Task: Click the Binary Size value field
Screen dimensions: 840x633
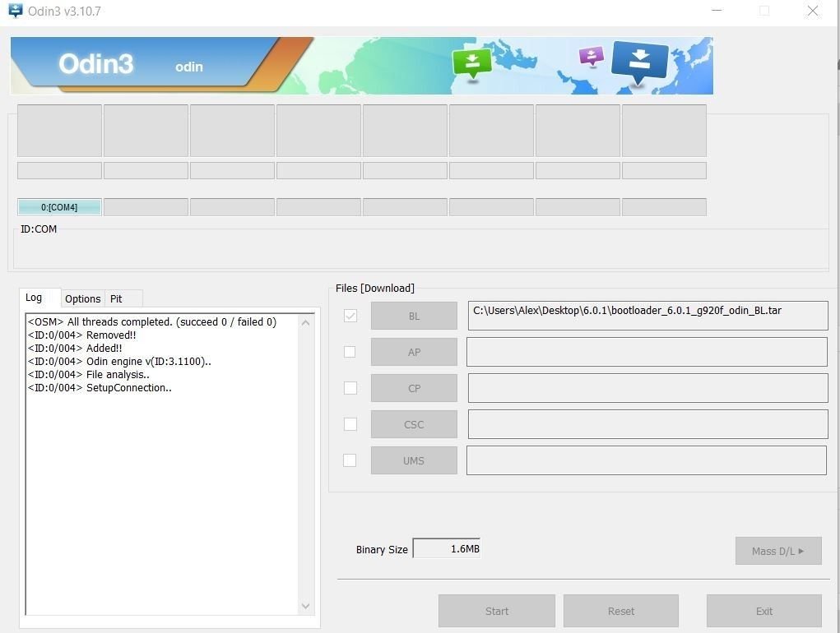Action: (x=446, y=548)
